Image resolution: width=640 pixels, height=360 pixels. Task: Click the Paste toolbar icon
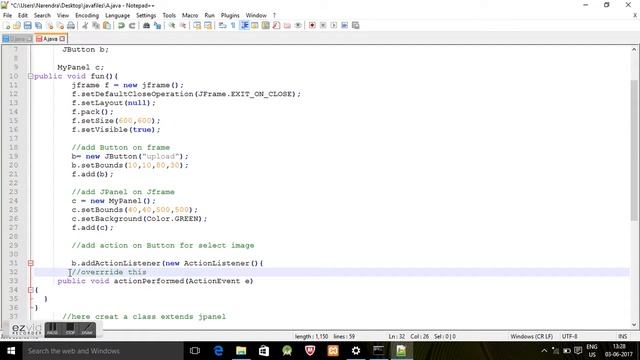tap(107, 25)
